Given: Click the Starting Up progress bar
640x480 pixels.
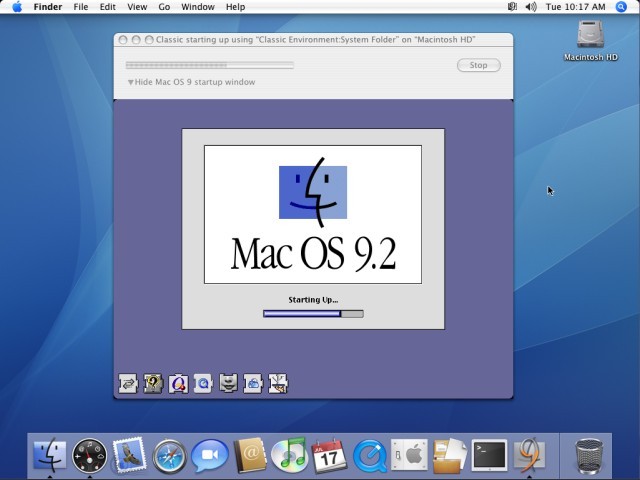Looking at the screenshot, I should pos(313,313).
